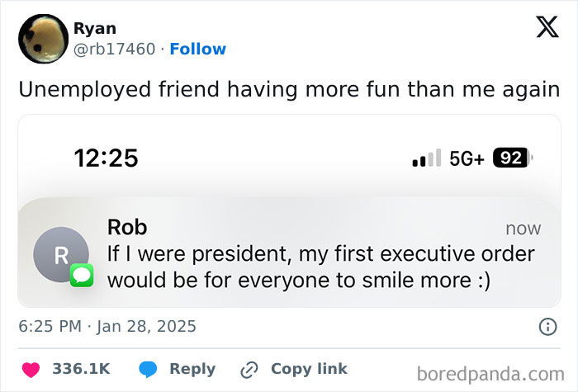Open the tweet info icon
The width and height of the screenshot is (578, 392).
click(547, 327)
